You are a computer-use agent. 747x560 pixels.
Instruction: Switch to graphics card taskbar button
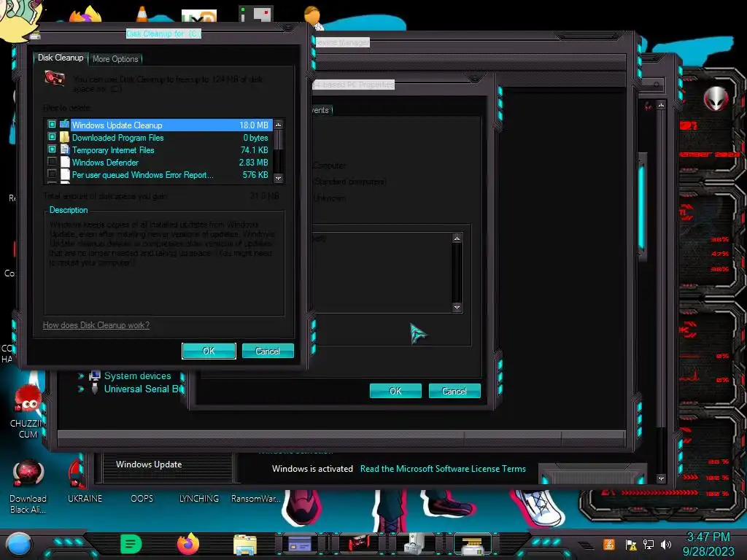click(x=357, y=544)
